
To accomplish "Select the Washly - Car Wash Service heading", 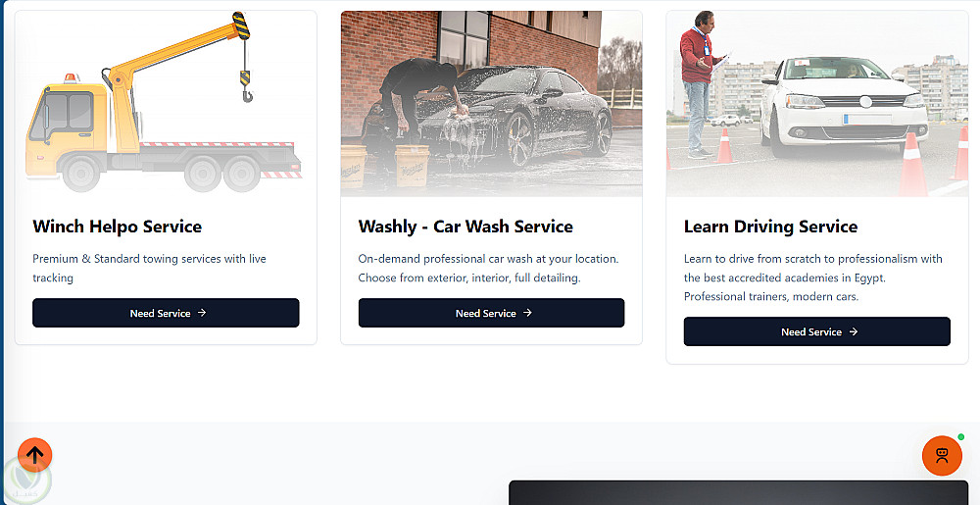I will tap(465, 227).
